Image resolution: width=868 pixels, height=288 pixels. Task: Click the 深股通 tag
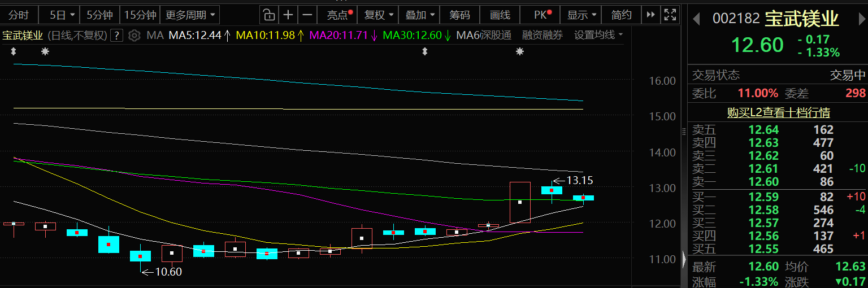(496, 35)
